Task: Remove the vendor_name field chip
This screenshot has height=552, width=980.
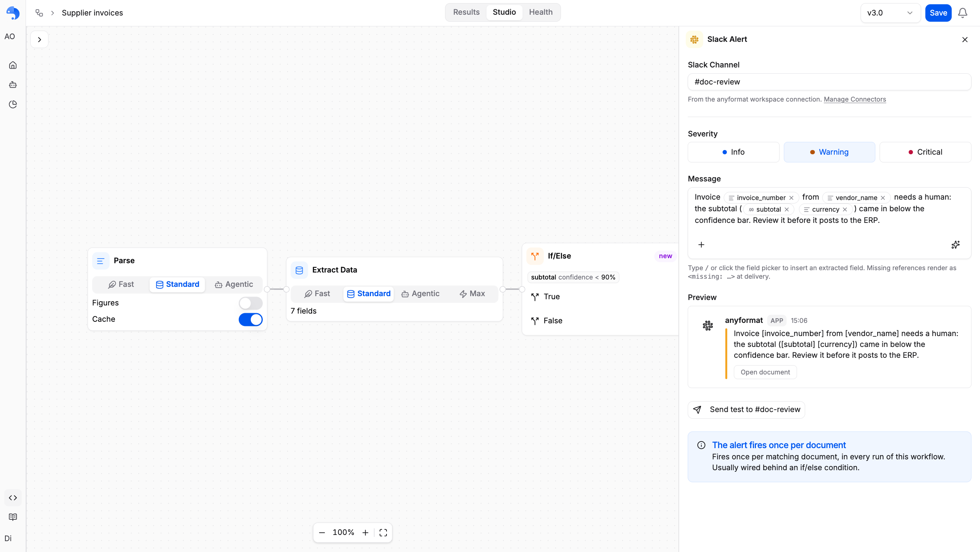Action: click(883, 198)
